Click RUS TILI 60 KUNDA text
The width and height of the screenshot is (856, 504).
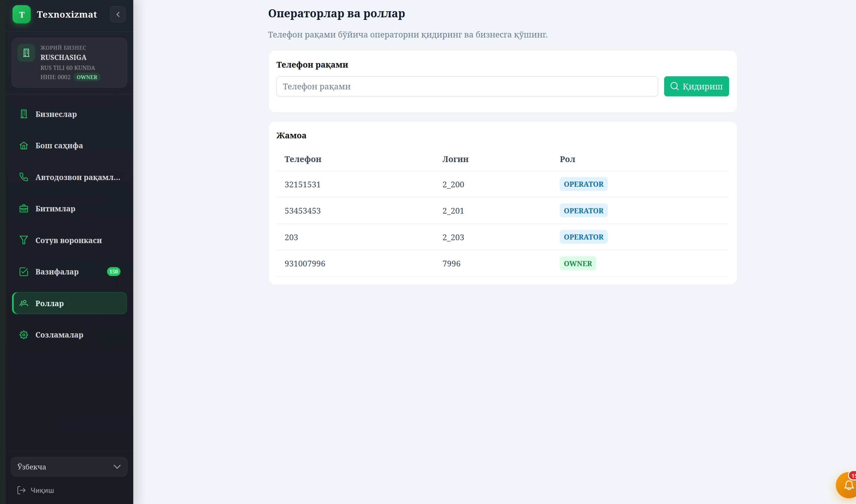(68, 68)
